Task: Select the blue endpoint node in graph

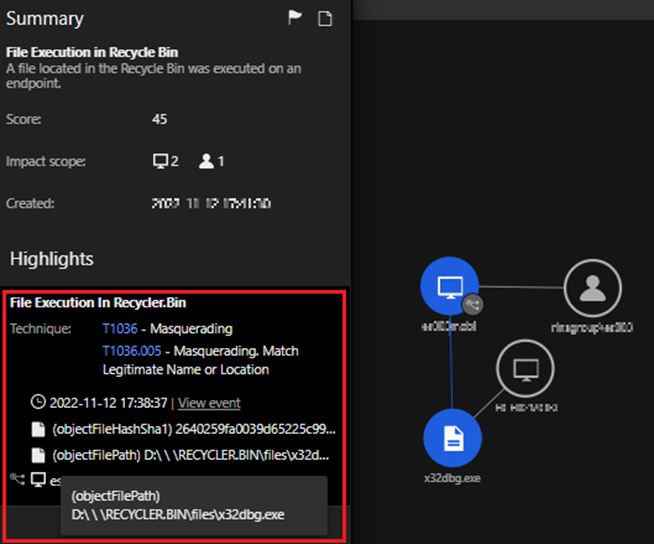Action: point(450,286)
